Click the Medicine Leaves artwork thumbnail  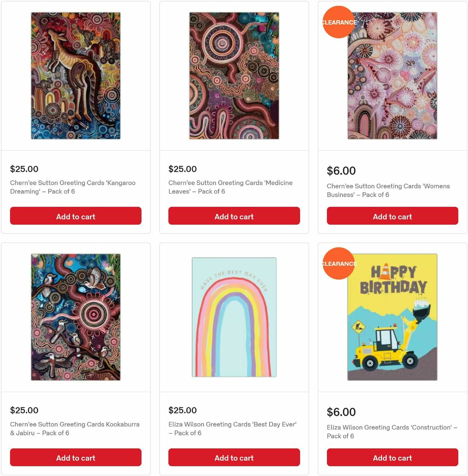point(234,76)
